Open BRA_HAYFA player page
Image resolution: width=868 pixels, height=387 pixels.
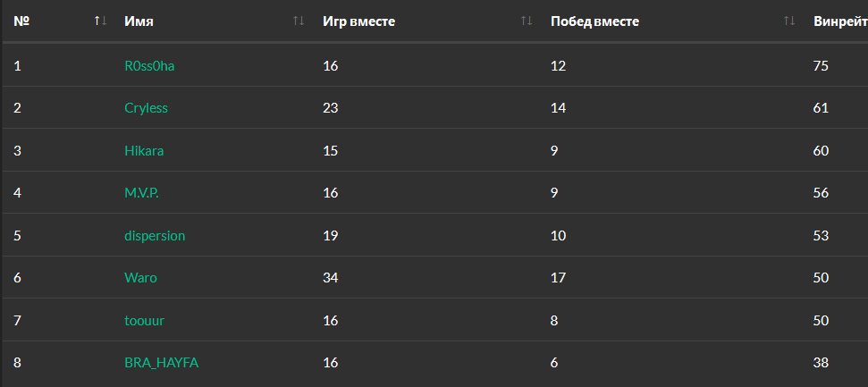click(x=162, y=363)
